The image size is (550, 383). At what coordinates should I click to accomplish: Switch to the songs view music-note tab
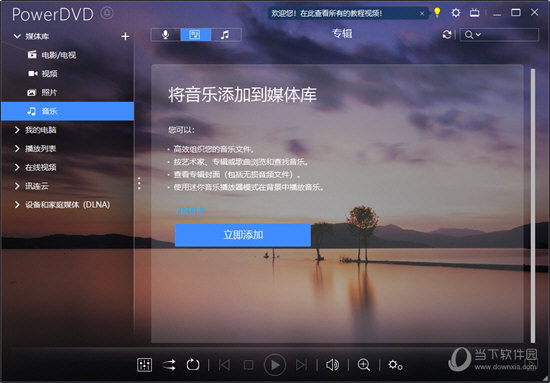226,35
